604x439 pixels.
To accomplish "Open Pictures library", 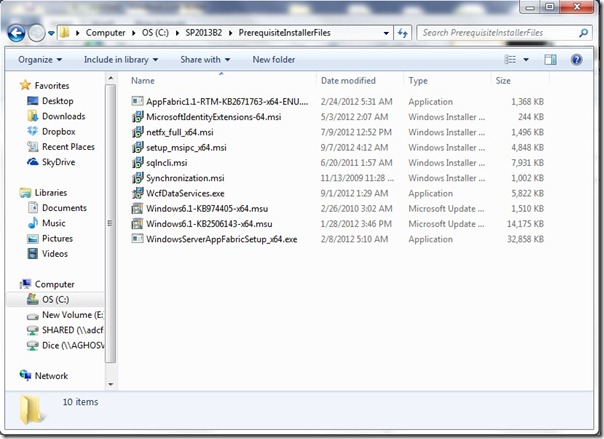I will click(57, 238).
